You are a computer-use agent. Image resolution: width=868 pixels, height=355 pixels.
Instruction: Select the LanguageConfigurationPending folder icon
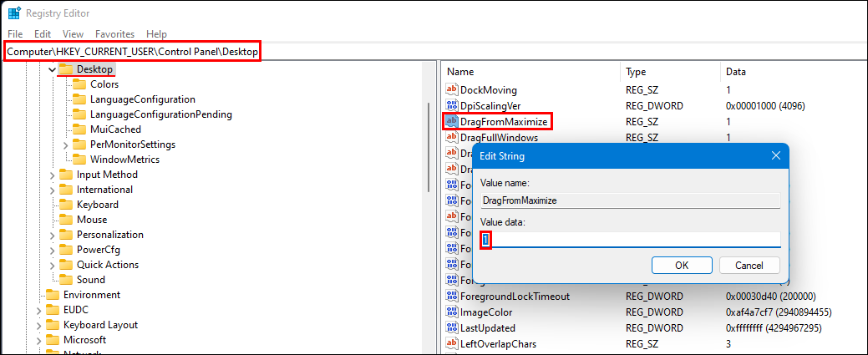click(x=79, y=114)
